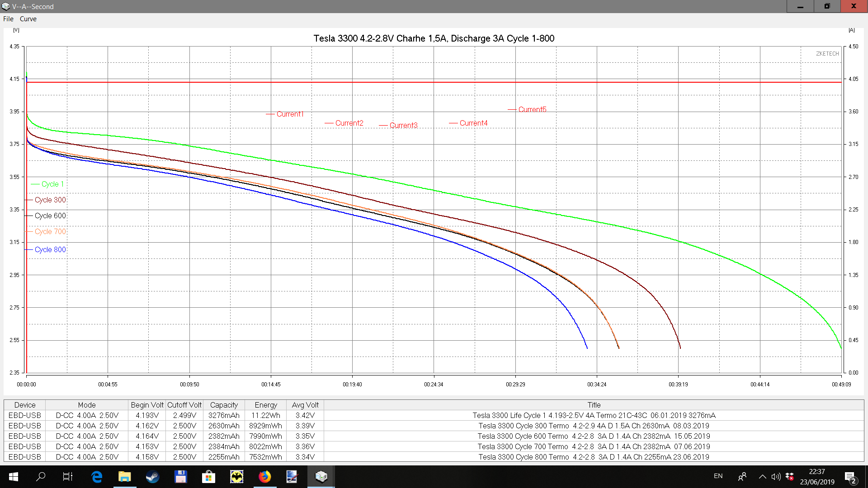Select the Cycle 300 table row title
The image size is (868, 488).
594,426
